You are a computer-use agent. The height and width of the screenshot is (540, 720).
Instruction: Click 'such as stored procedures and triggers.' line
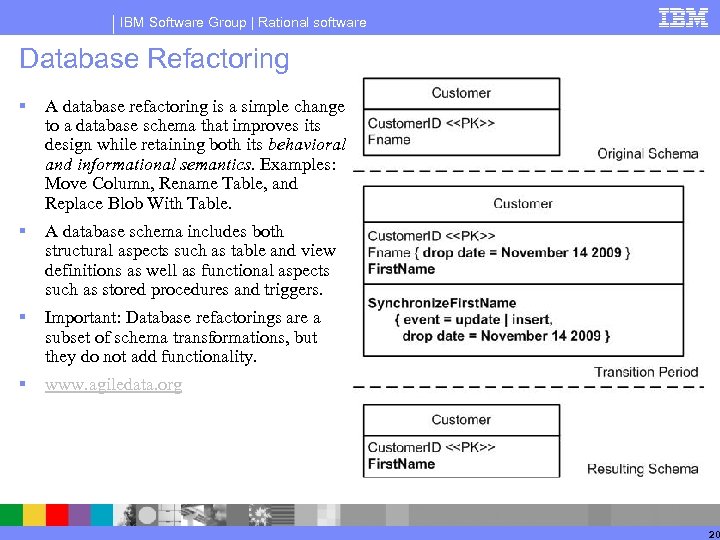184,290
